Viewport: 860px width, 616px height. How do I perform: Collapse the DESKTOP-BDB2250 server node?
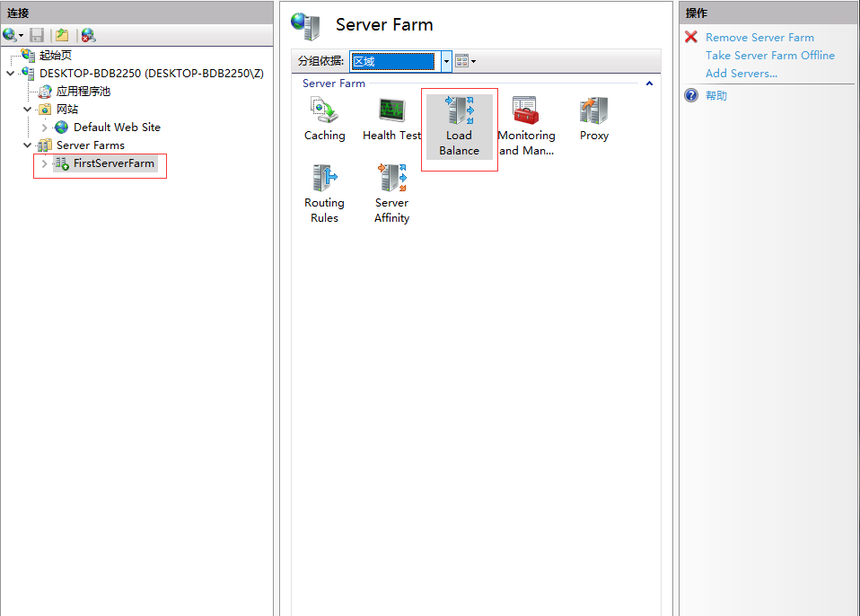[x=11, y=73]
